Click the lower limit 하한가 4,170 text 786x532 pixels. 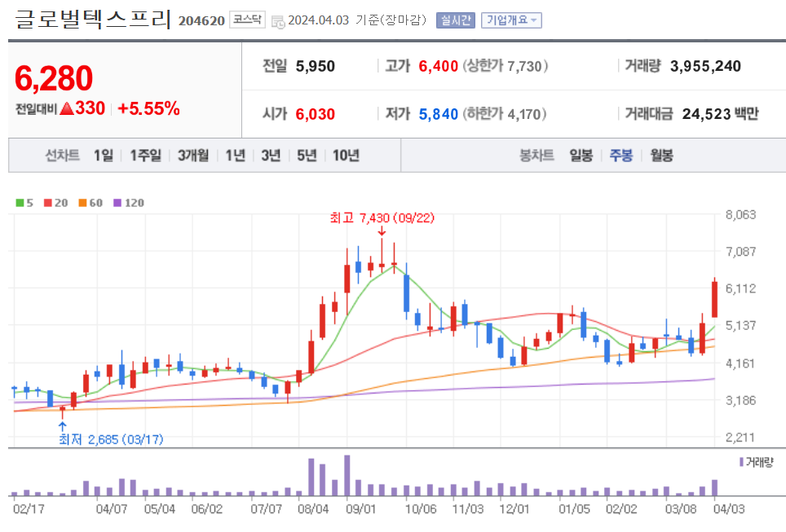pos(504,114)
